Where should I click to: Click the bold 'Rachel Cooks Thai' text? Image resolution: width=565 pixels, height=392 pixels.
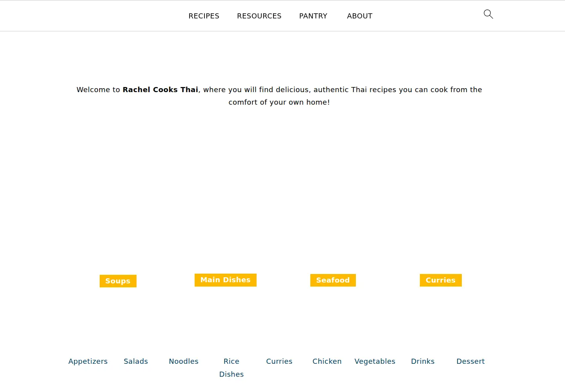[x=160, y=90]
